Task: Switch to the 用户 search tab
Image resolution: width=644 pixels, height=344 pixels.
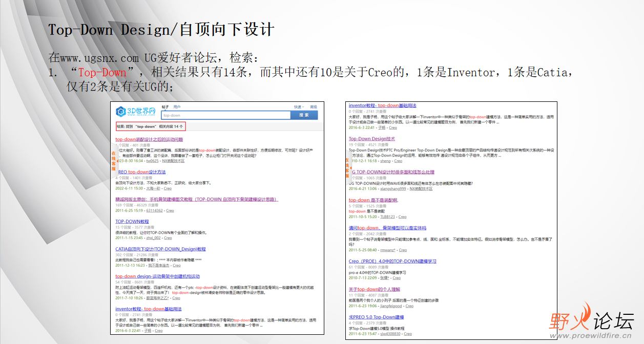Action: click(177, 107)
